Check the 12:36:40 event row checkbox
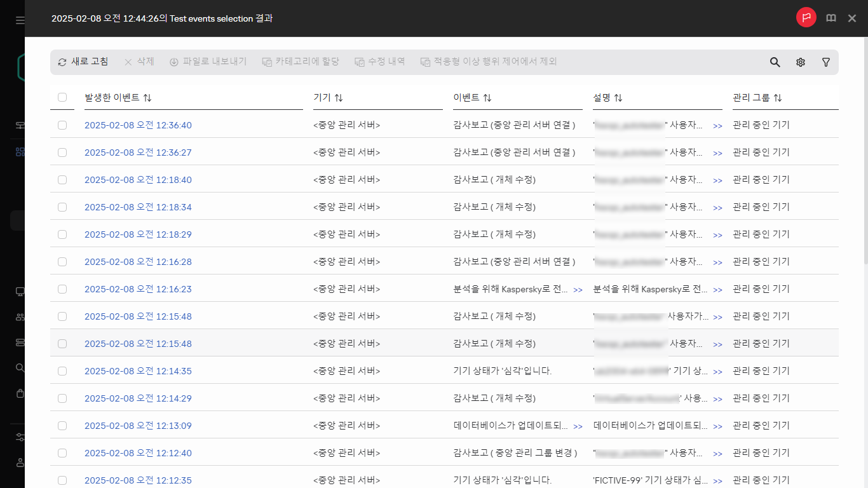Screen dimensions: 868x488 point(62,125)
